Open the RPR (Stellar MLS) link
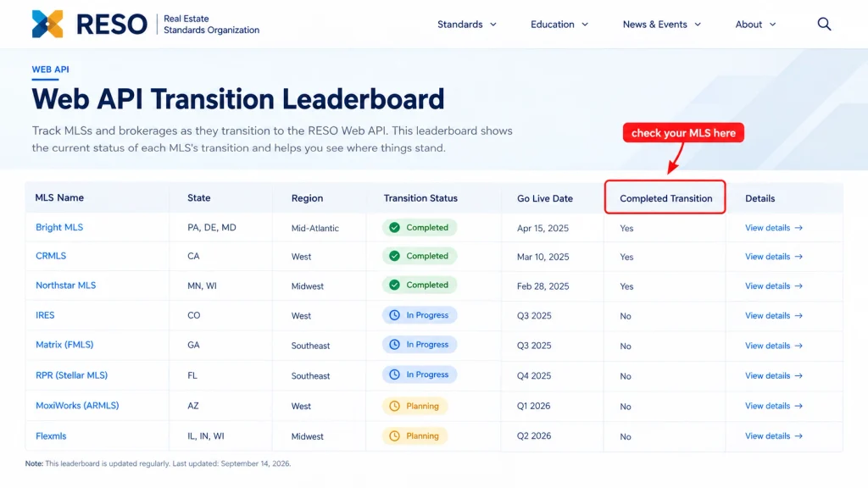 (x=72, y=375)
